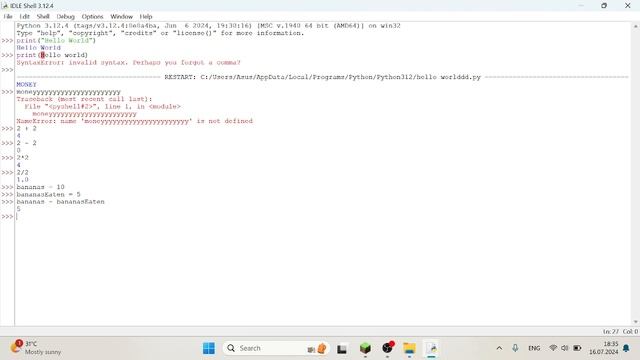The width and height of the screenshot is (640, 360).
Task: Open the Wi-Fi network tray icon
Action: [553, 348]
